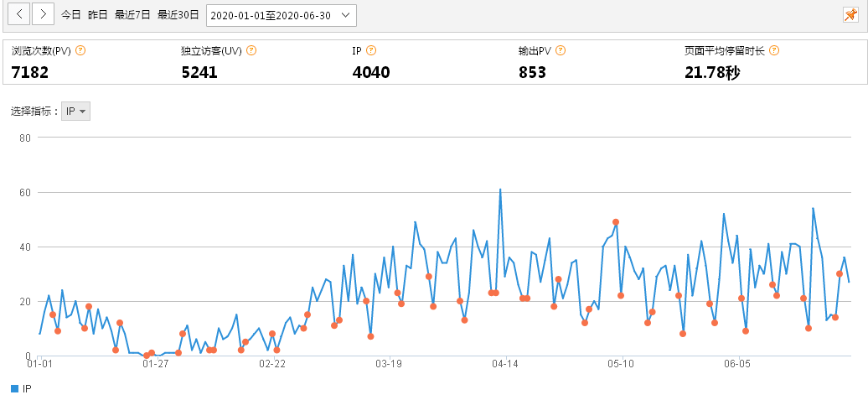Click the 独立访客(UV) metric label
This screenshot has height=400, width=868.
point(211,51)
